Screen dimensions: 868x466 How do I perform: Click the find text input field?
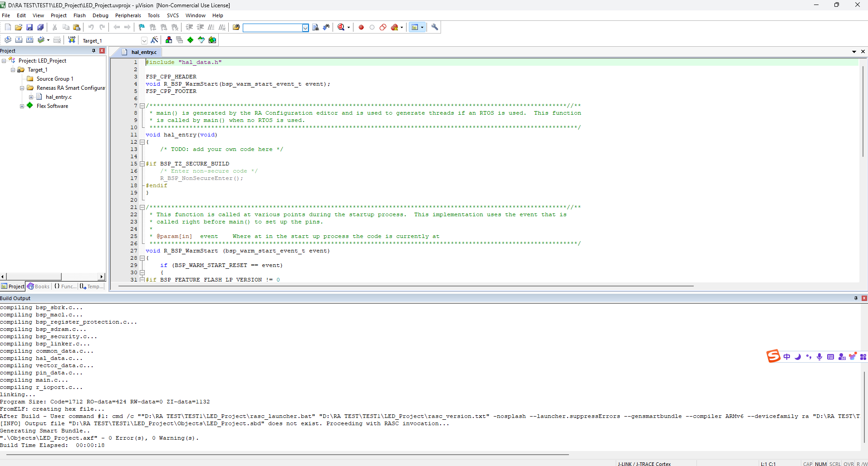point(272,28)
